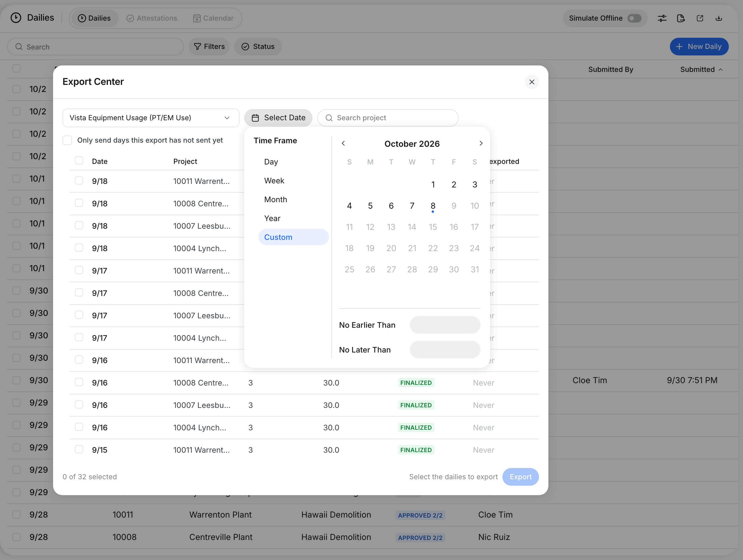The width and height of the screenshot is (743, 560).
Task: Go to the previous month in the calendar
Action: (343, 143)
